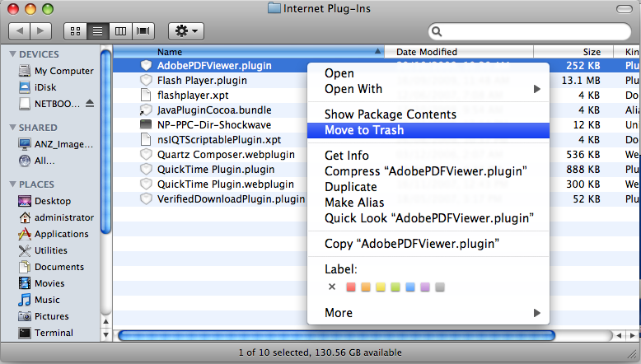Choose Copy "AdobePDFViewer.plugin"
This screenshot has height=364, width=641.
[x=428, y=244]
